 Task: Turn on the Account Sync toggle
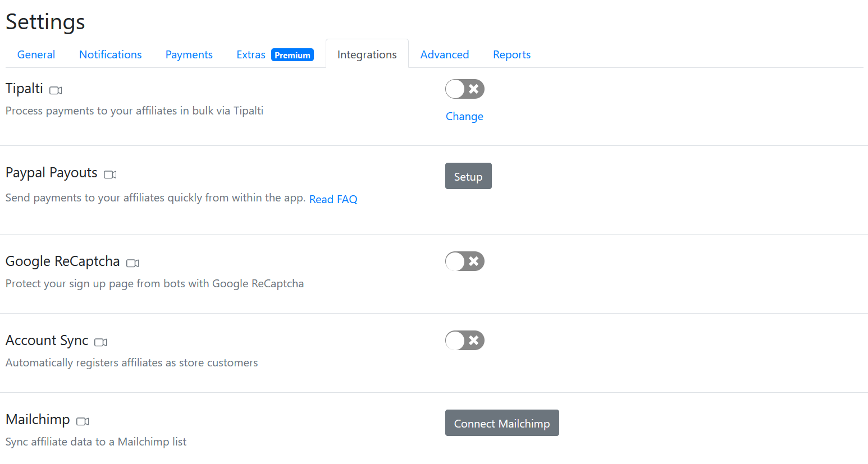point(465,340)
